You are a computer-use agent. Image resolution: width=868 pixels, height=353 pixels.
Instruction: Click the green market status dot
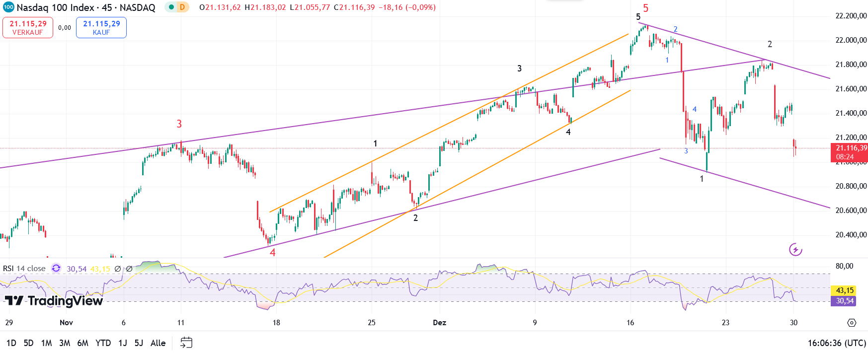click(171, 7)
